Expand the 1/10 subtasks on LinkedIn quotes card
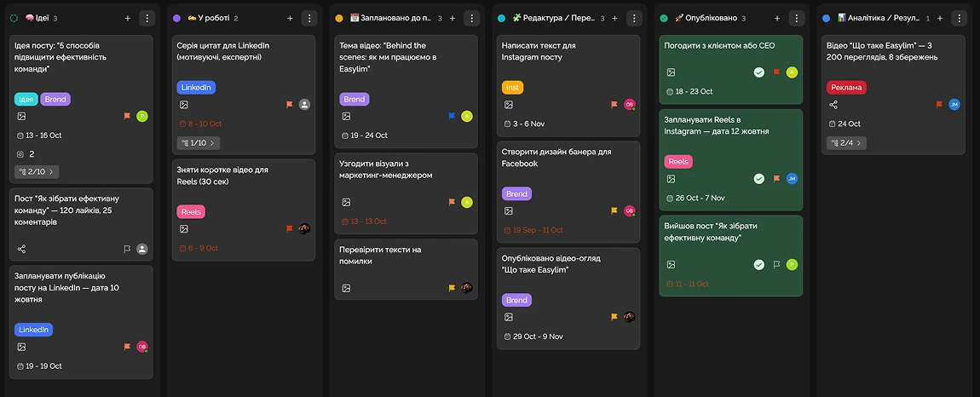 (x=197, y=143)
